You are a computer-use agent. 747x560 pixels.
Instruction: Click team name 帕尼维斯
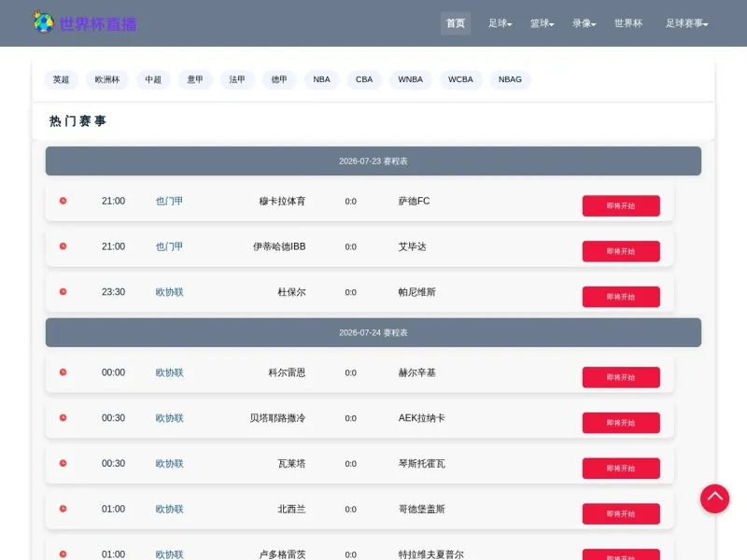click(416, 292)
